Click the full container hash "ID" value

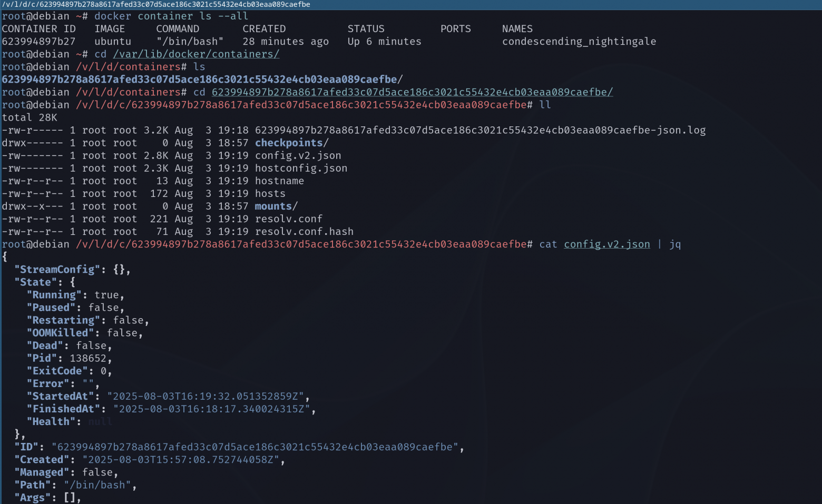click(255, 446)
